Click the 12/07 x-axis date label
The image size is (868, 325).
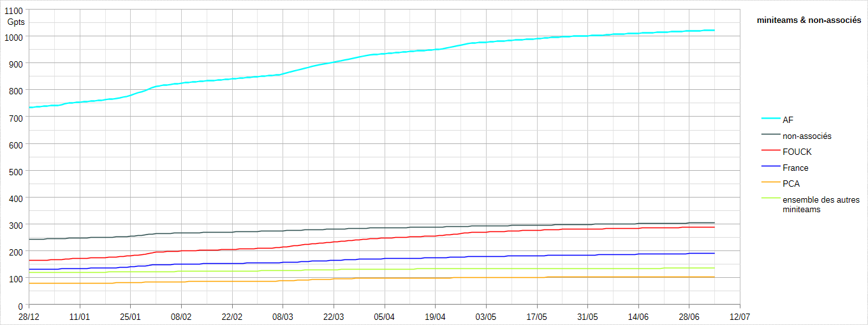[740, 317]
